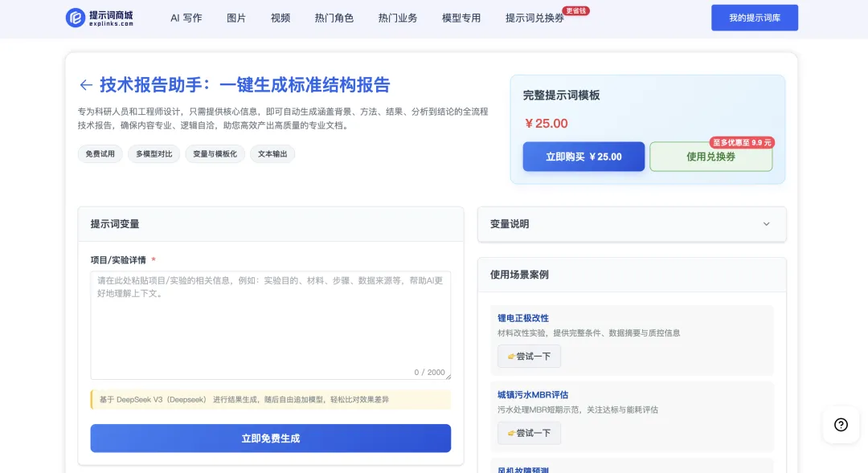The image size is (868, 473).
Task: Open the 热门业务 menu
Action: coord(398,18)
